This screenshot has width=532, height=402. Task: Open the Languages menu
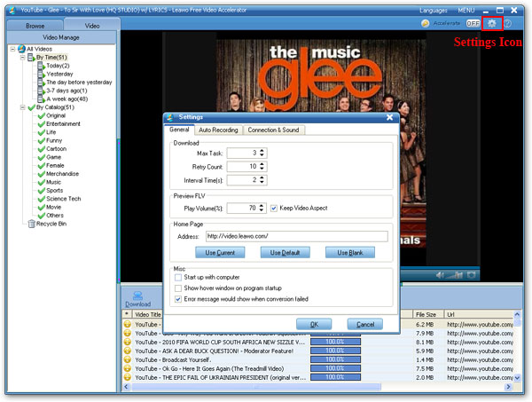coord(434,11)
